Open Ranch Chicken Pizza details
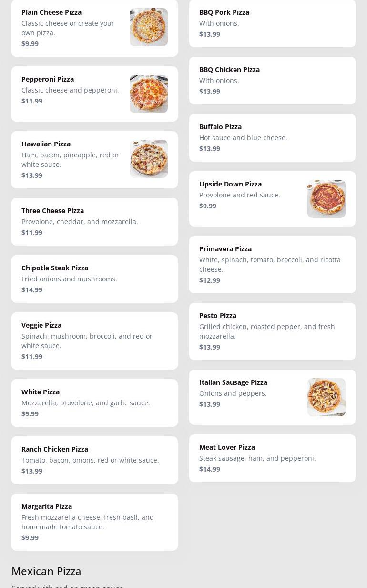This screenshot has width=367, height=588. 55,449
